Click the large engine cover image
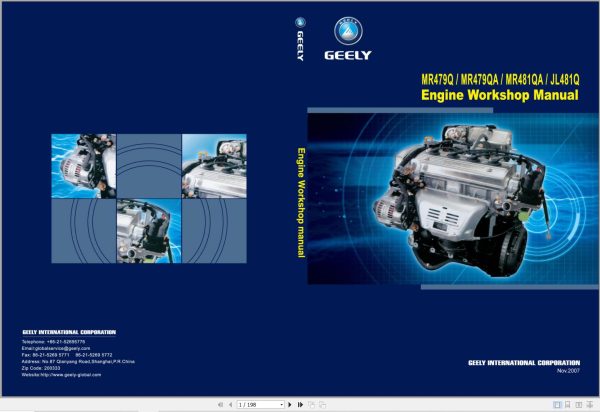This screenshot has height=412, width=600. click(x=453, y=199)
